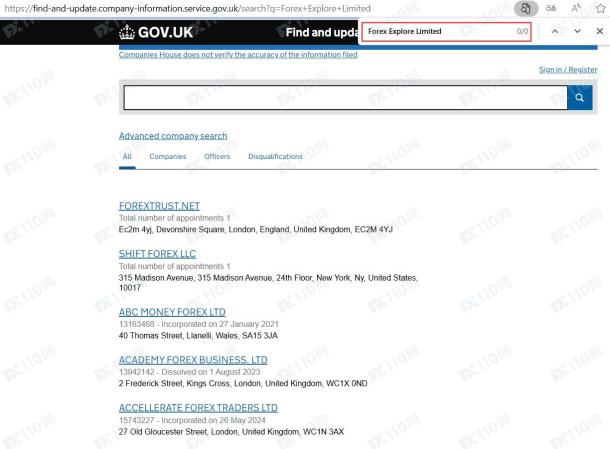610x449 pixels.
Task: Select 'Total number of appointments 1' under SHIFT FOREX LLC
Action: (x=175, y=267)
